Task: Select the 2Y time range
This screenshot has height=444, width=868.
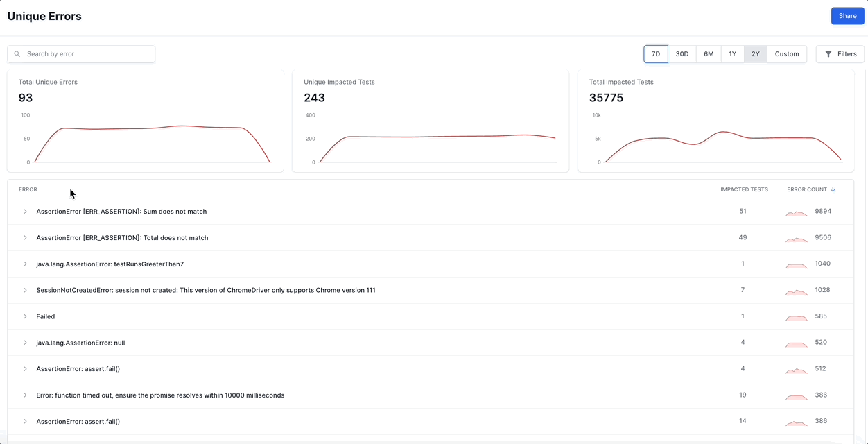Action: click(x=756, y=54)
